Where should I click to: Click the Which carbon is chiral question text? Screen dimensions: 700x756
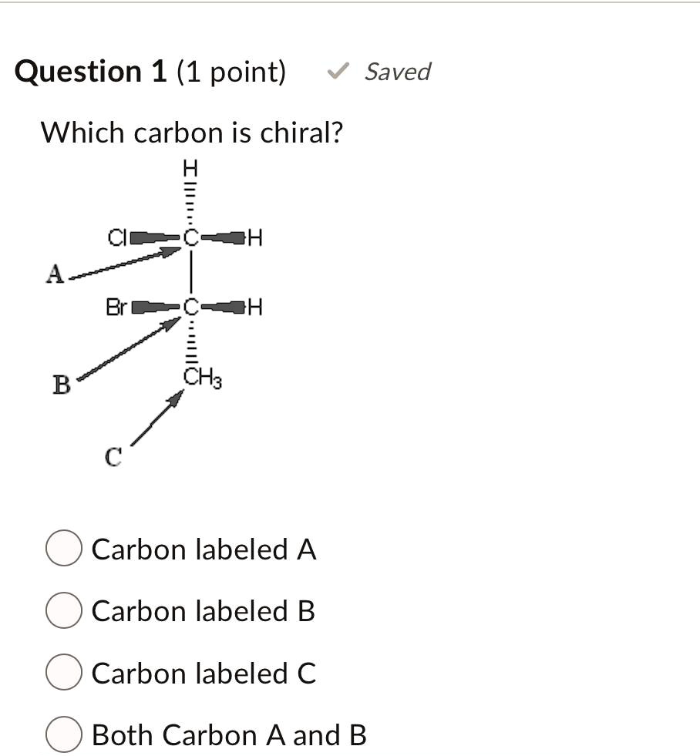(x=193, y=132)
